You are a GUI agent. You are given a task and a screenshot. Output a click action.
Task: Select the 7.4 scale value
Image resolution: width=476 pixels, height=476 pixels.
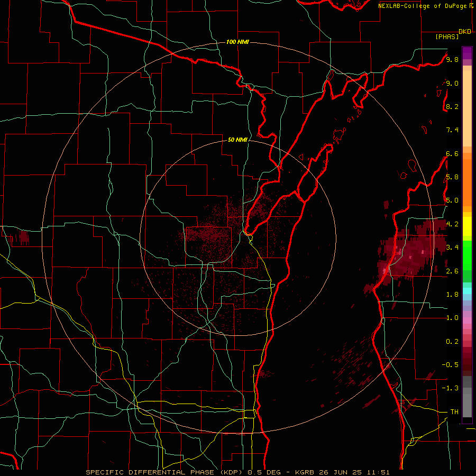[452, 130]
